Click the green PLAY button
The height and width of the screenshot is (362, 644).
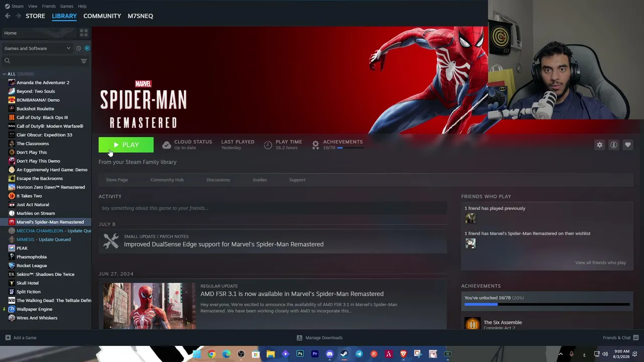(126, 145)
